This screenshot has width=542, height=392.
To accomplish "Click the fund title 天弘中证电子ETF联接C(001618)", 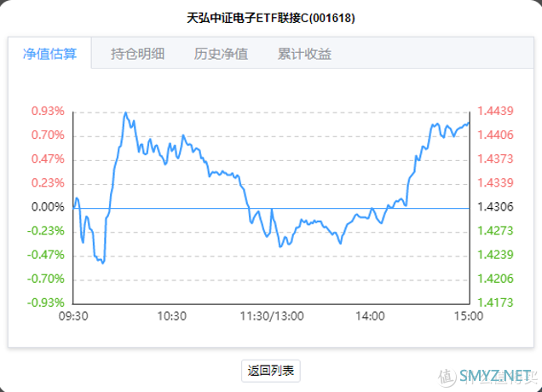I will 271,18.
